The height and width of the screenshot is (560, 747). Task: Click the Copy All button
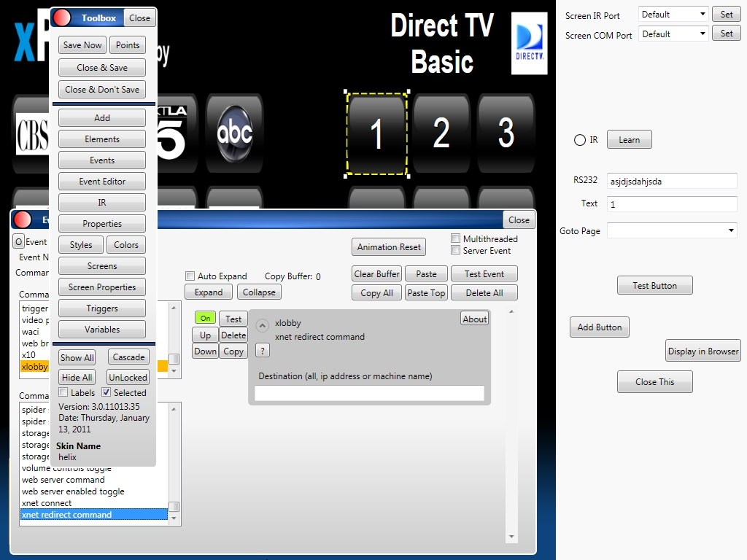[377, 293]
